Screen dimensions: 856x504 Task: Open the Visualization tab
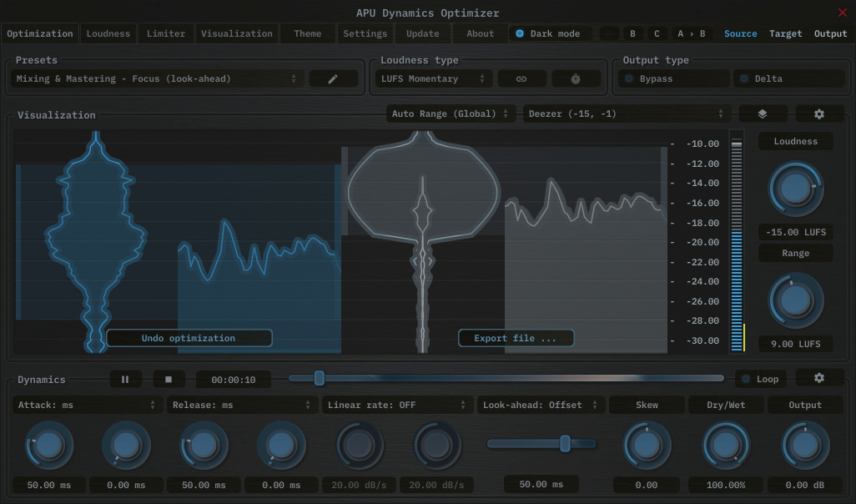tap(236, 33)
